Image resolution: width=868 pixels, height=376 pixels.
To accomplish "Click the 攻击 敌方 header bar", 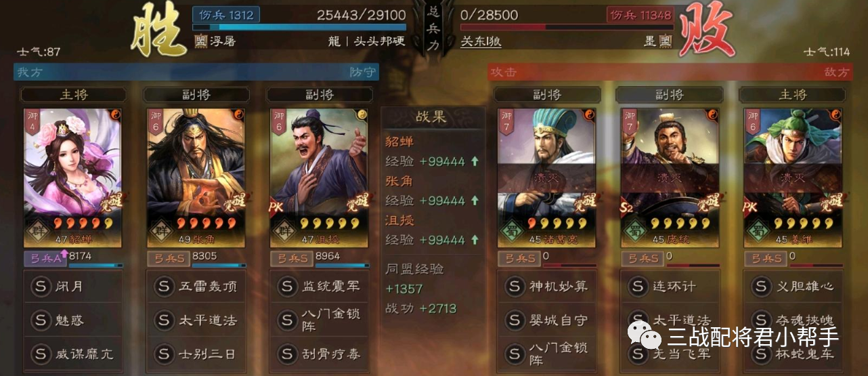I will [x=670, y=72].
